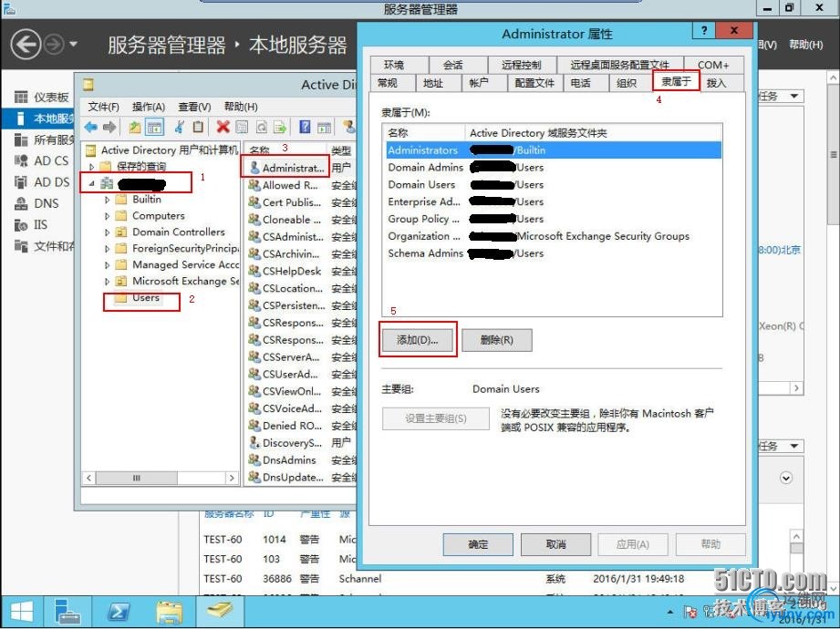The height and width of the screenshot is (629, 840).
Task: Click the Dashboard icon in Server Manager sidebar
Action: click(21, 97)
